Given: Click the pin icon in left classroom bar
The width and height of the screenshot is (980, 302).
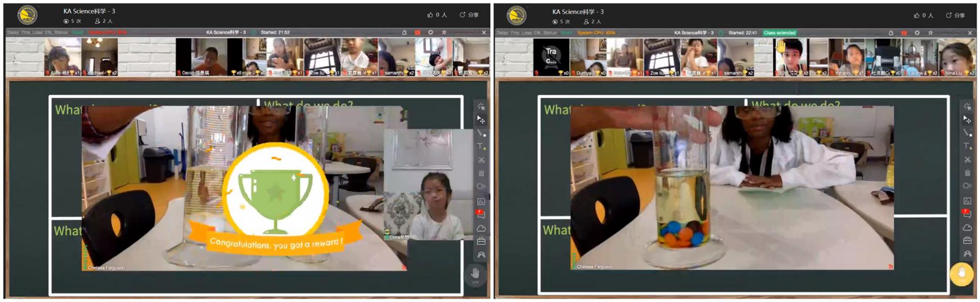Looking at the screenshot, I should [x=444, y=32].
